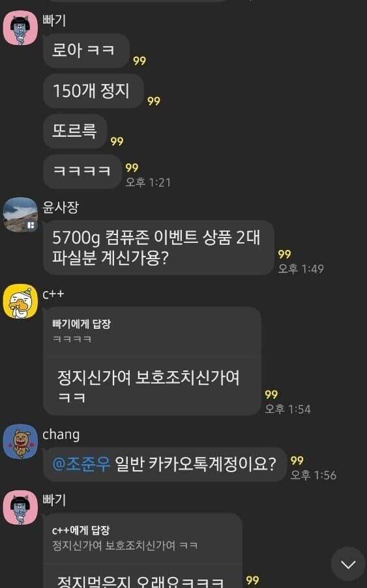Select the '150개 정지' message bubble
367x588 pixels.
(x=93, y=91)
